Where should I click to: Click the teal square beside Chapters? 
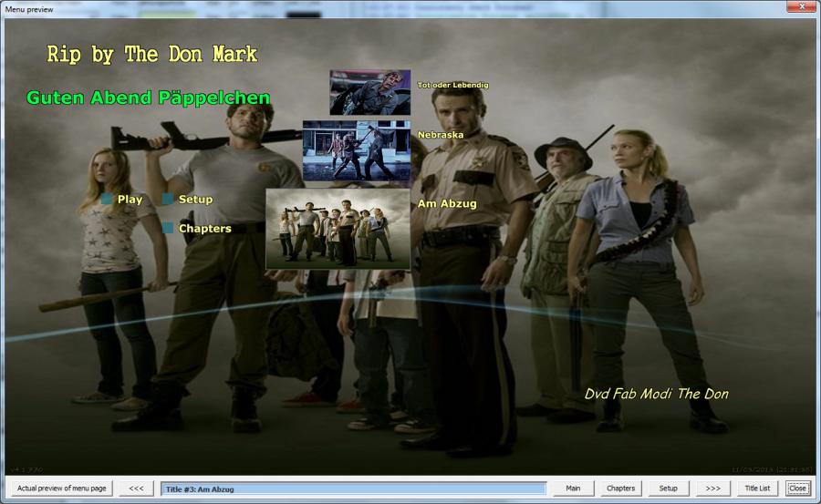168,228
